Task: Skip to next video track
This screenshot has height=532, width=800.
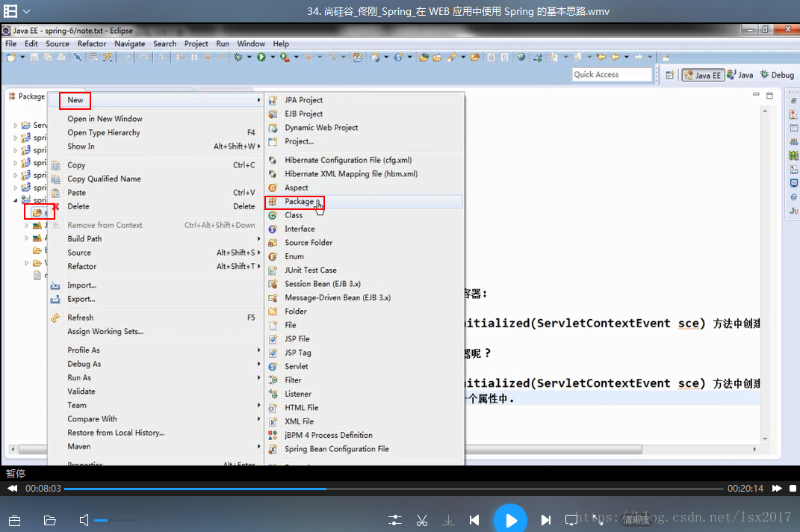Action: click(546, 520)
